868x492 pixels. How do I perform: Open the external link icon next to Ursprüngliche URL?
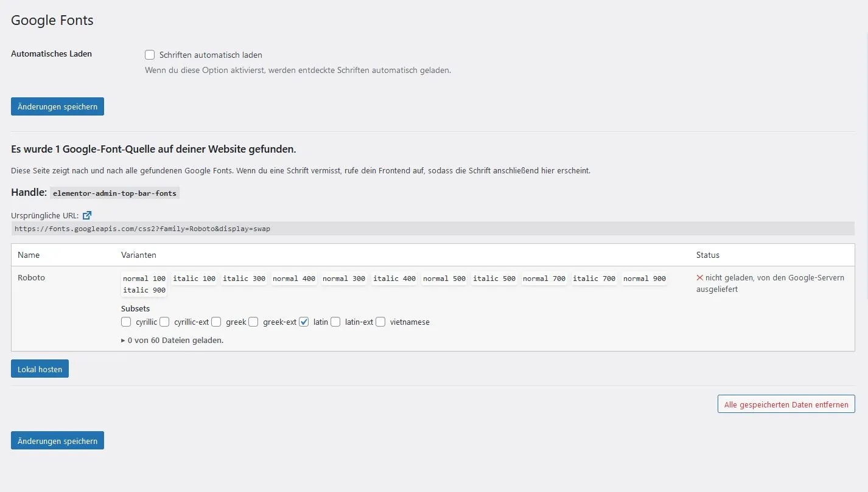click(87, 215)
